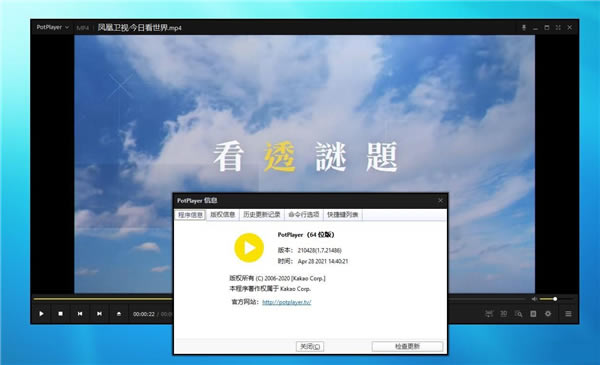
Task: Switch PotPlayer to fullscreen mode
Action: pyautogui.click(x=558, y=28)
